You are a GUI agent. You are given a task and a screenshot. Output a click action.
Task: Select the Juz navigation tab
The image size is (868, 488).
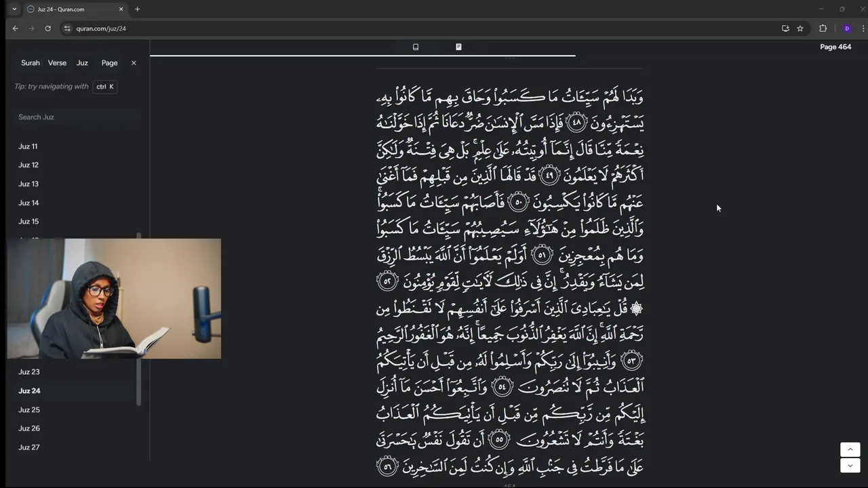point(82,63)
